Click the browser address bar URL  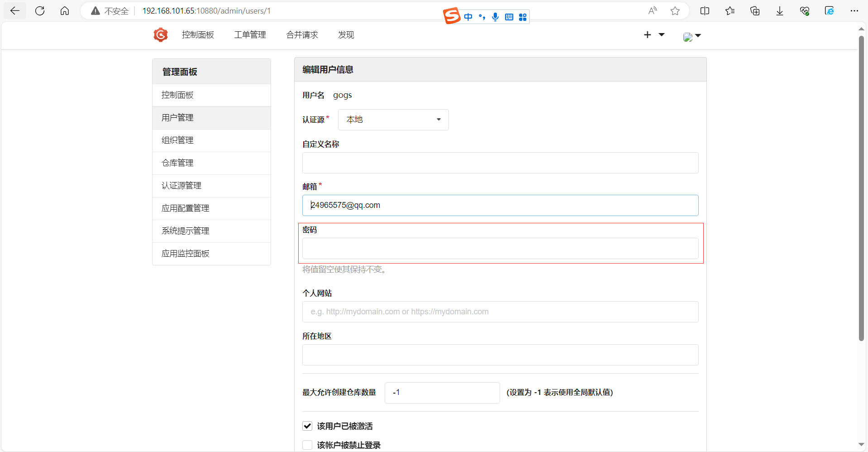[x=206, y=11]
